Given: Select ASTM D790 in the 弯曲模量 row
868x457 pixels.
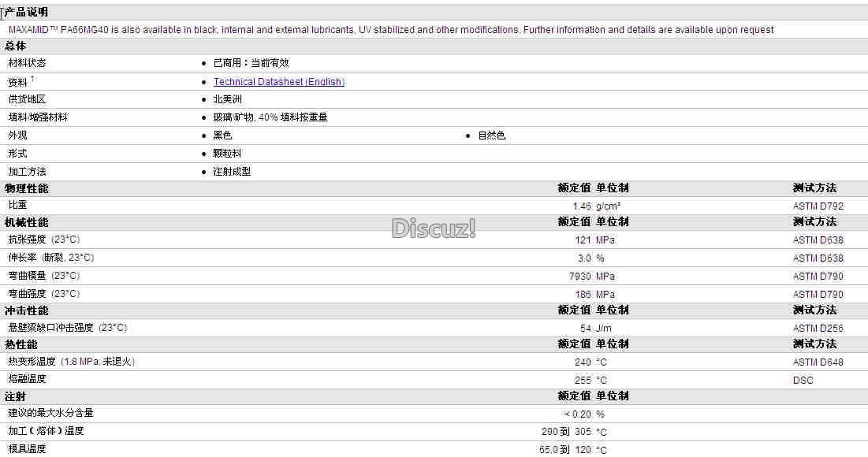Looking at the screenshot, I should click(818, 276).
